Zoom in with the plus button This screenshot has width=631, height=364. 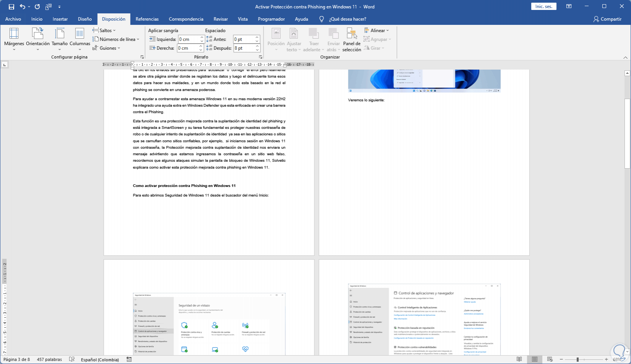[607, 359]
